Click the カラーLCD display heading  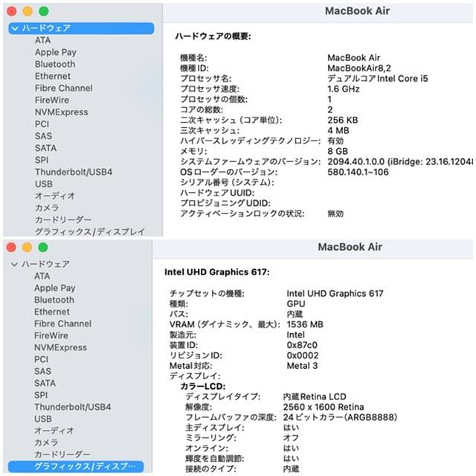point(203,387)
